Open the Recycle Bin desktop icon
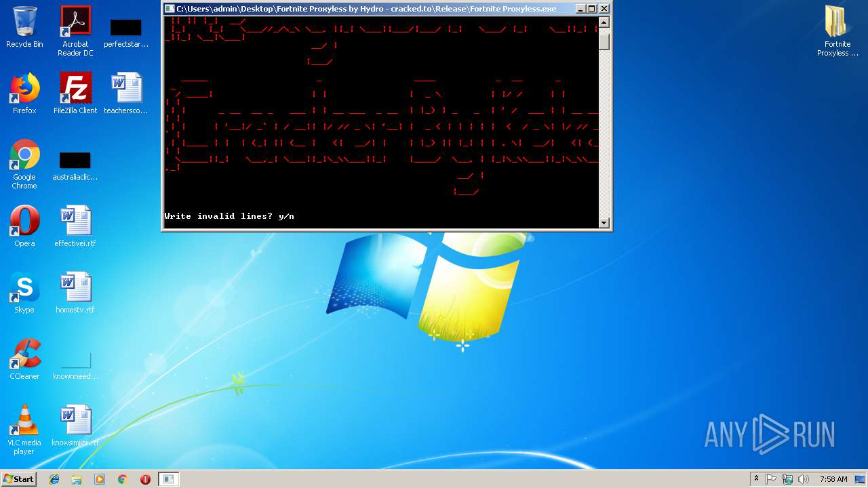 pyautogui.click(x=24, y=27)
